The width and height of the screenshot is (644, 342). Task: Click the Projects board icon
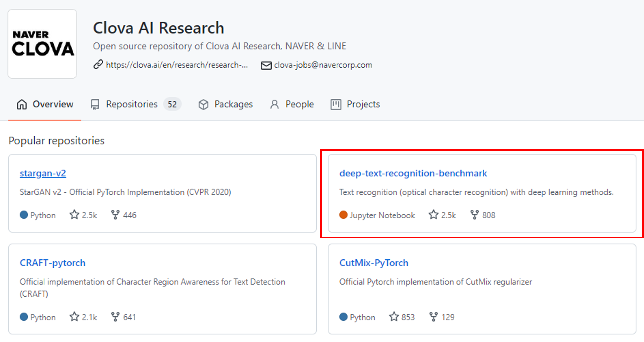pyautogui.click(x=336, y=105)
